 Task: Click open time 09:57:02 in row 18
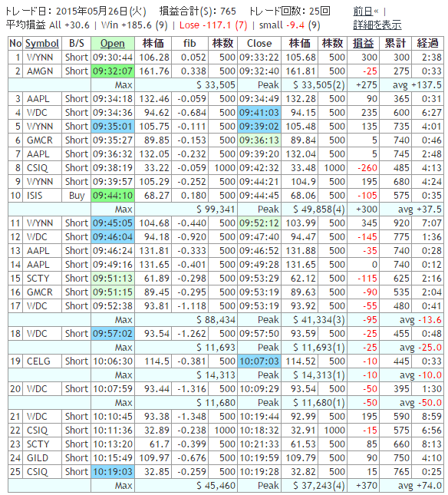coord(113,334)
